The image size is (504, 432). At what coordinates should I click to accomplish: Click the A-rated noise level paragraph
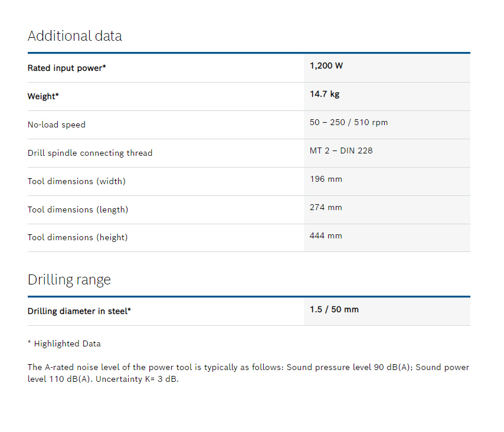point(248,373)
